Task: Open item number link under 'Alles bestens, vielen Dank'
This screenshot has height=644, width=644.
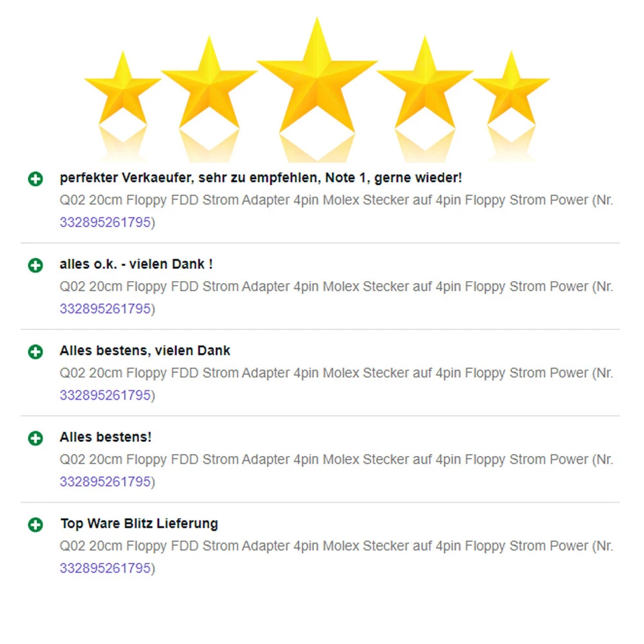Action: click(x=105, y=395)
